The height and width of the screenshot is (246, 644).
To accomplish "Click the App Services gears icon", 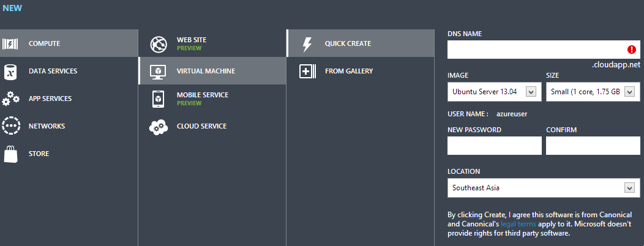I will tap(10, 99).
